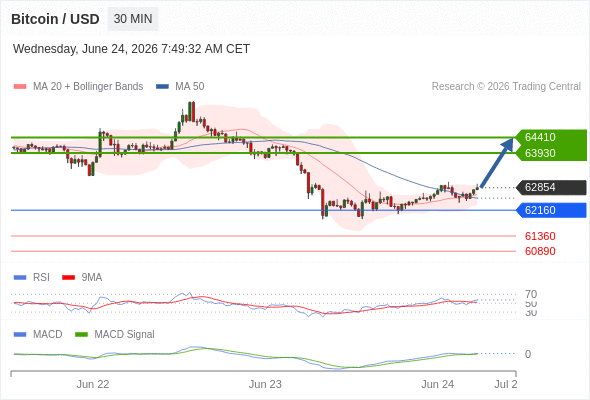Click the MACD 0 axis label
The height and width of the screenshot is (400, 590).
coord(528,354)
